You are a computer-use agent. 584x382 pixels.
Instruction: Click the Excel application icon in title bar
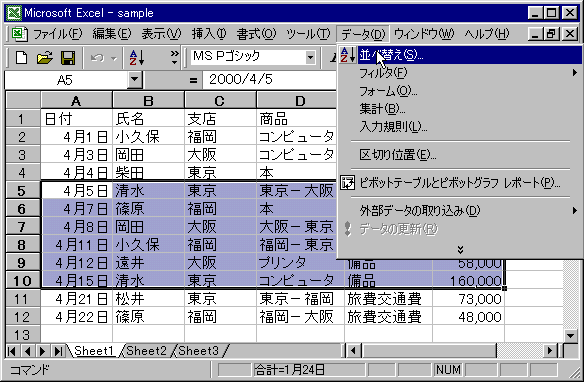14,13
